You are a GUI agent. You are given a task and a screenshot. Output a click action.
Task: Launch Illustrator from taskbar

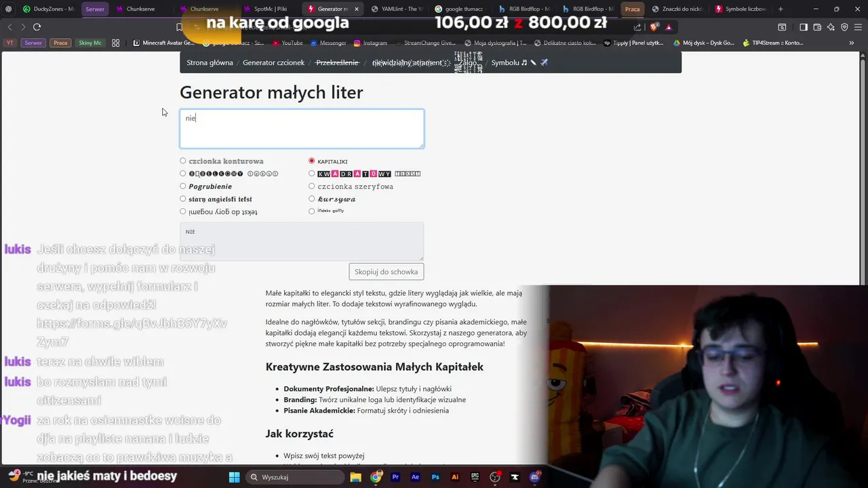click(x=455, y=477)
